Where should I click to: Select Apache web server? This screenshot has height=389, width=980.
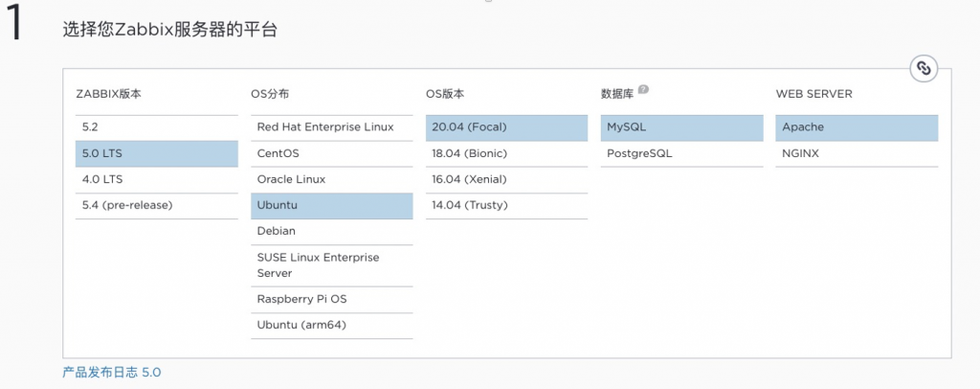(x=857, y=127)
